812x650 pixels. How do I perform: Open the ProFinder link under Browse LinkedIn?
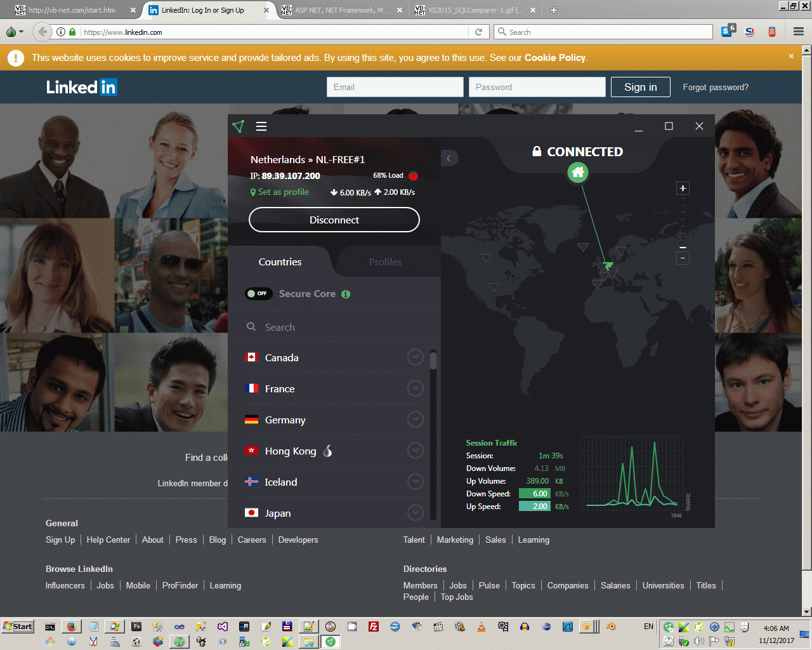click(x=180, y=585)
